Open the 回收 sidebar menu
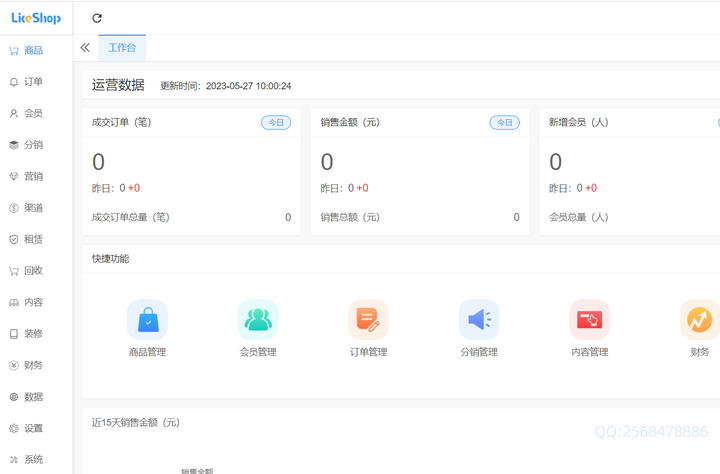Viewport: 720px width, 474px height. [x=36, y=271]
